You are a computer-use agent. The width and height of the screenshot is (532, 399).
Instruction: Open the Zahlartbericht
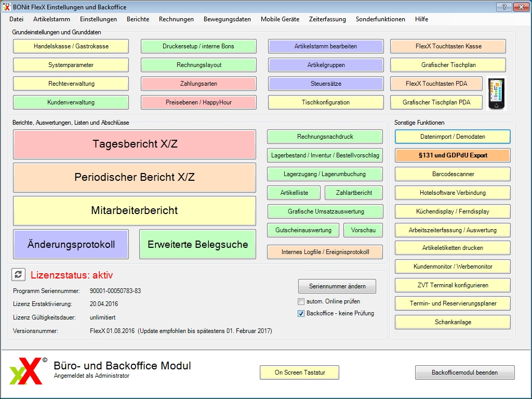point(354,192)
